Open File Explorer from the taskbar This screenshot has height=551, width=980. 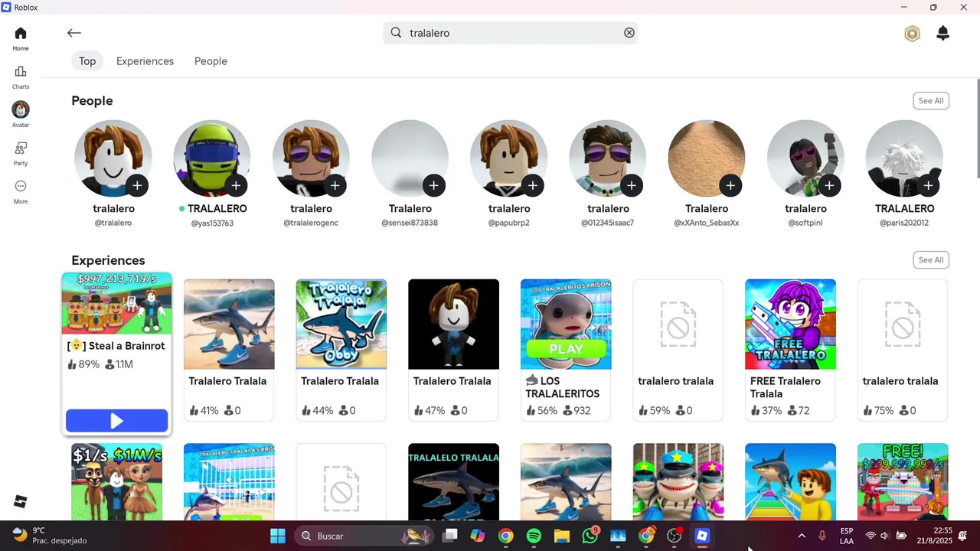(x=562, y=536)
